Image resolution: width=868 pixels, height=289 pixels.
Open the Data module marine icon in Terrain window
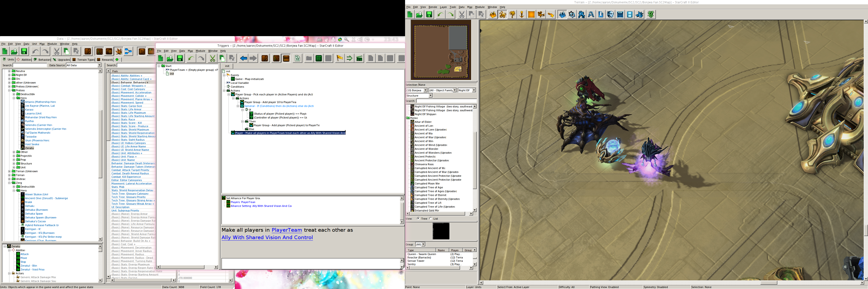pos(582,14)
